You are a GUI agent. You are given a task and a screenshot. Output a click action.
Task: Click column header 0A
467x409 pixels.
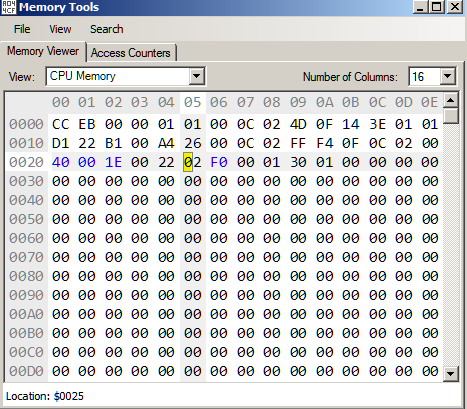click(x=325, y=102)
